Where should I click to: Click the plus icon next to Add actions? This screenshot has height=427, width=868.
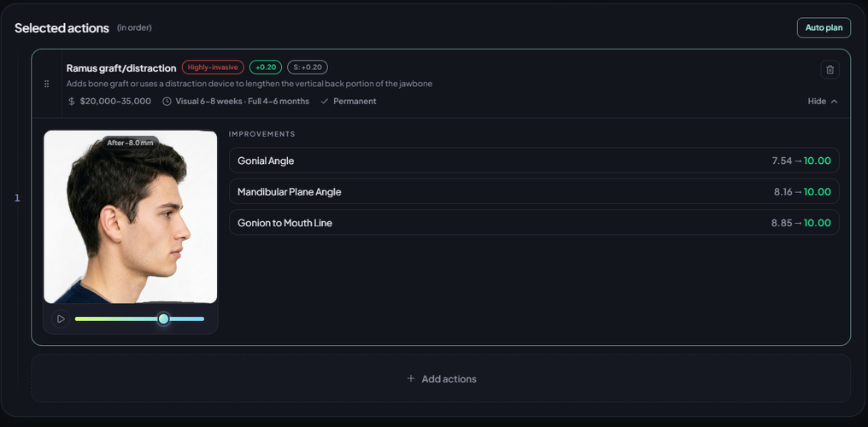point(411,379)
